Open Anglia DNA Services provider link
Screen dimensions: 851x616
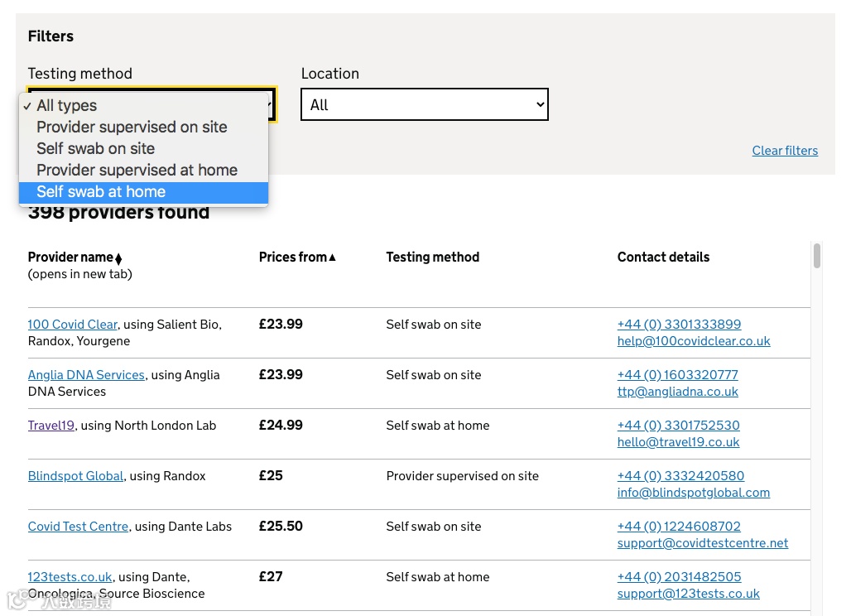86,375
